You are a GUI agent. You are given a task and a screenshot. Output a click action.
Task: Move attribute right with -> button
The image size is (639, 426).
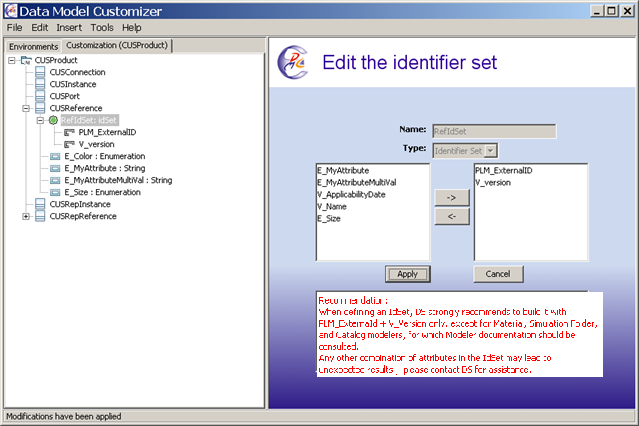[x=452, y=198]
